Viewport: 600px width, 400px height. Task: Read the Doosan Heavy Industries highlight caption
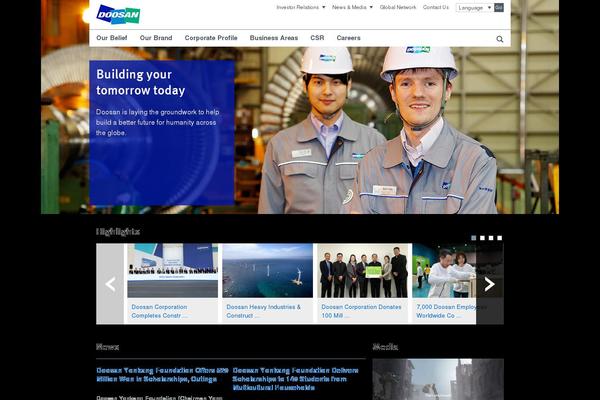tap(263, 311)
